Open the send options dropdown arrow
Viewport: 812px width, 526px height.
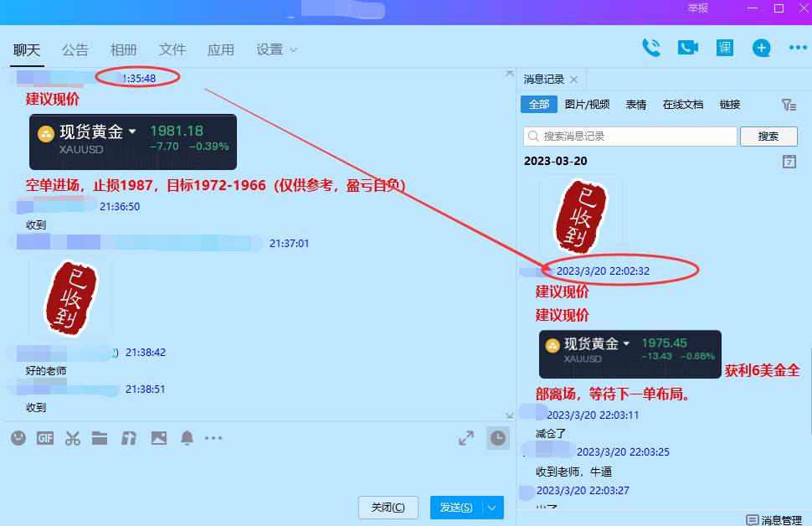tap(492, 508)
